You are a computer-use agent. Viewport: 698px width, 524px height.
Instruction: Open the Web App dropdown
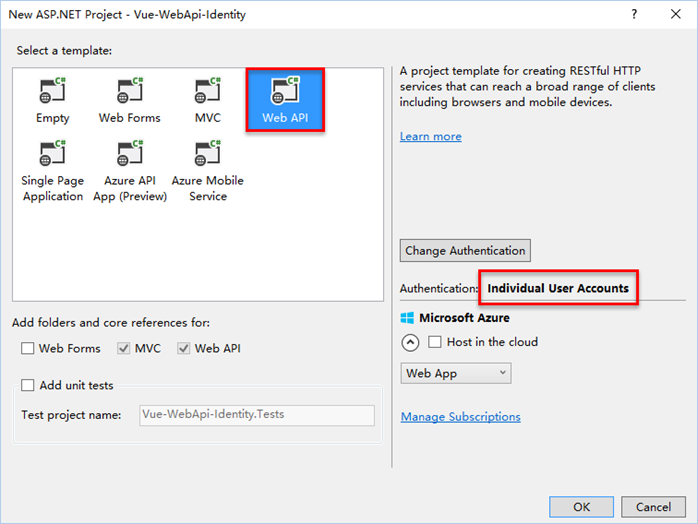456,373
